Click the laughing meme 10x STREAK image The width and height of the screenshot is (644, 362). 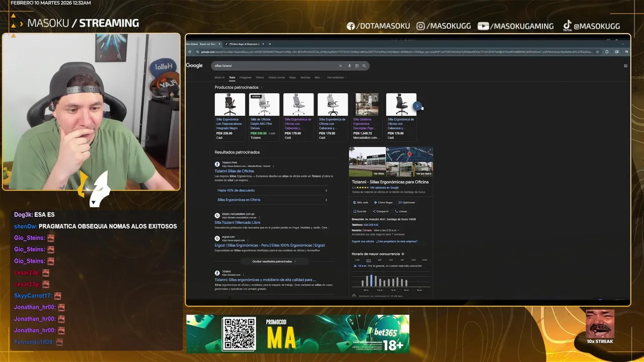point(600,325)
